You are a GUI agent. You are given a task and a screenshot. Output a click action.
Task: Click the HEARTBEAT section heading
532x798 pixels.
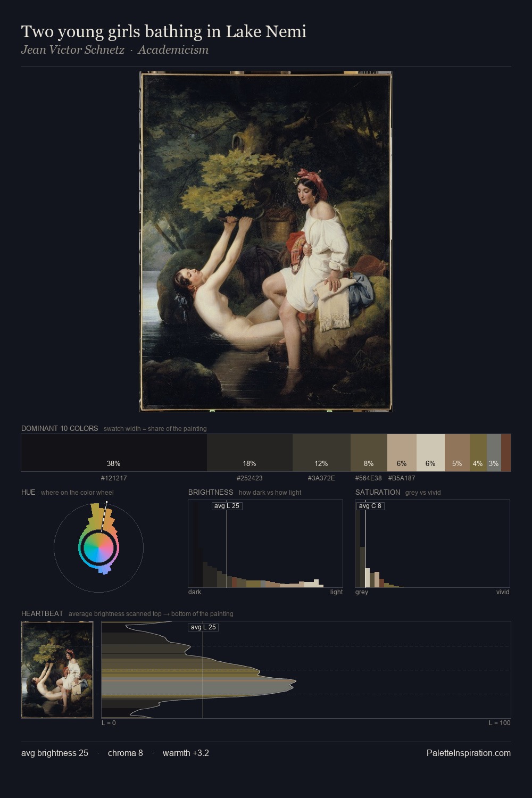coord(42,613)
